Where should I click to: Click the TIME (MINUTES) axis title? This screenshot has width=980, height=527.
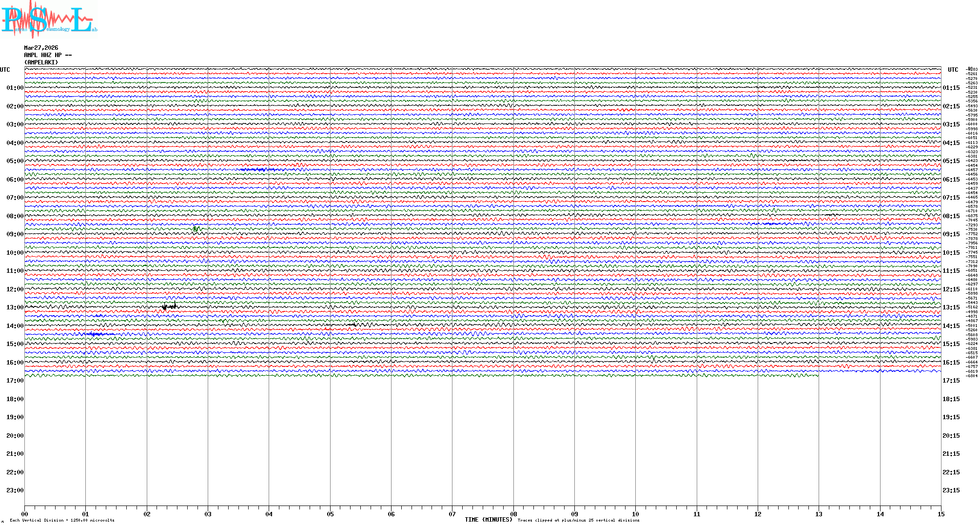click(488, 520)
